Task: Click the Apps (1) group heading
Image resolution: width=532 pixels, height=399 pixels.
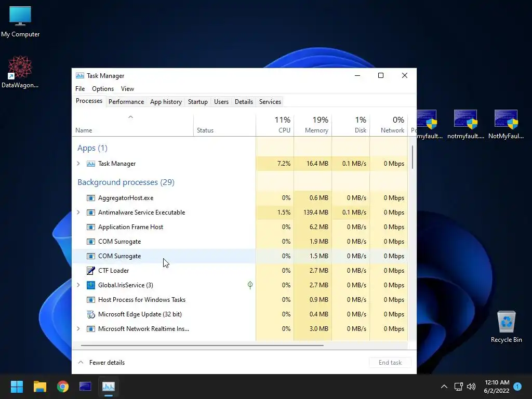Action: coord(92,148)
